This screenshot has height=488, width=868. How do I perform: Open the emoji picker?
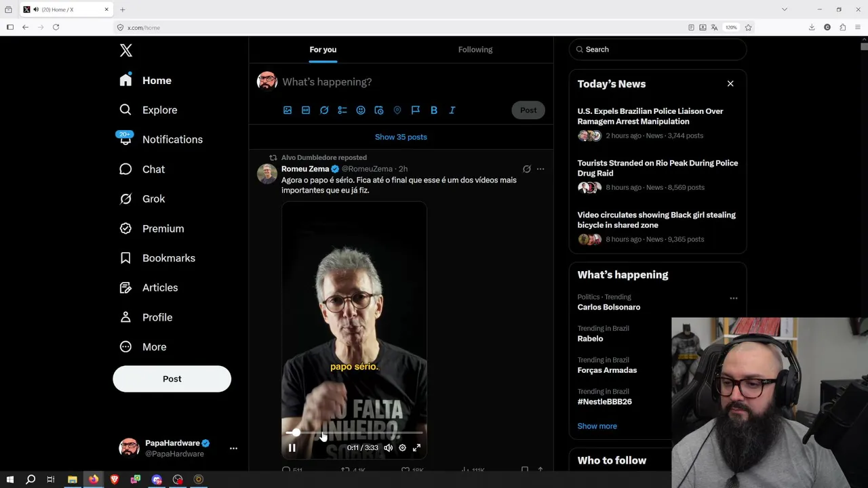point(361,110)
